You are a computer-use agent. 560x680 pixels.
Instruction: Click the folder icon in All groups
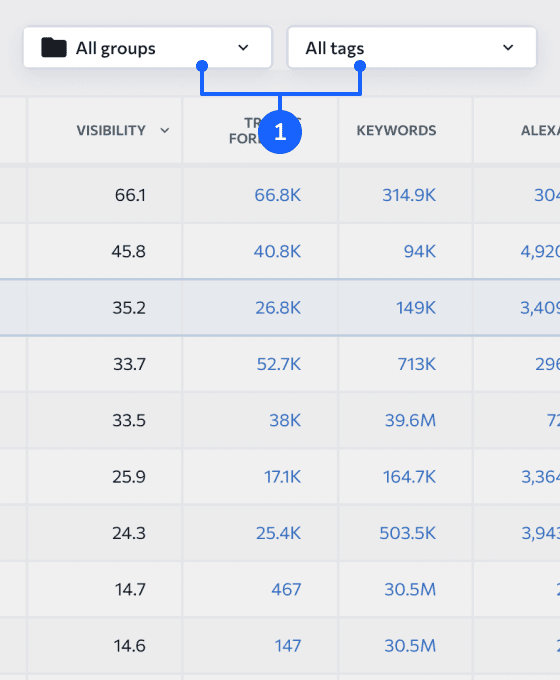[54, 48]
